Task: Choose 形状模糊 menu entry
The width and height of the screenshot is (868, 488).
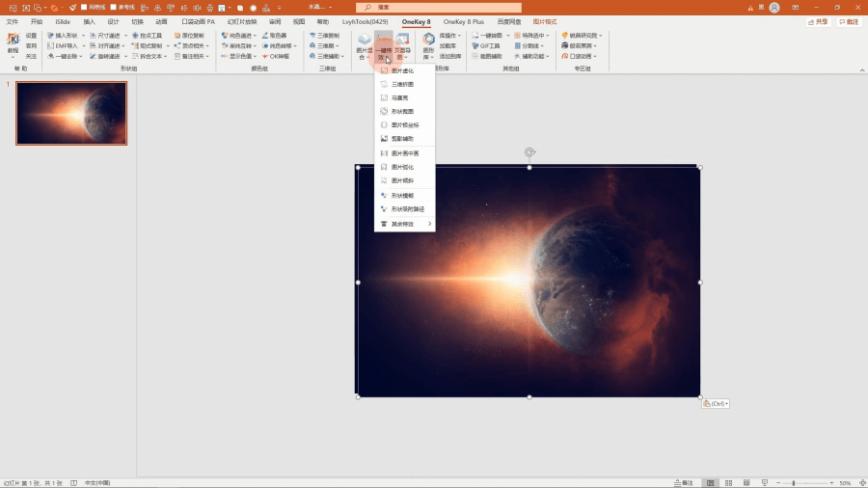Action: (405, 196)
